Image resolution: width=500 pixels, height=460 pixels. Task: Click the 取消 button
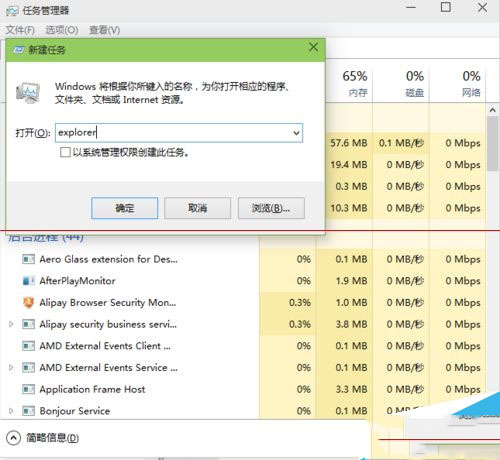click(197, 208)
